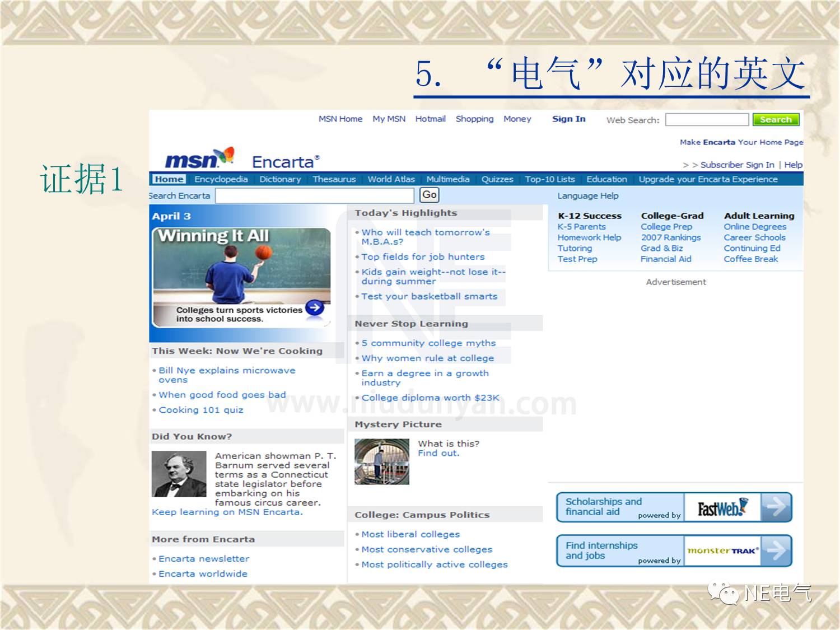Image resolution: width=840 pixels, height=630 pixels.
Task: Open the Encyclopedia tab
Action: click(221, 179)
